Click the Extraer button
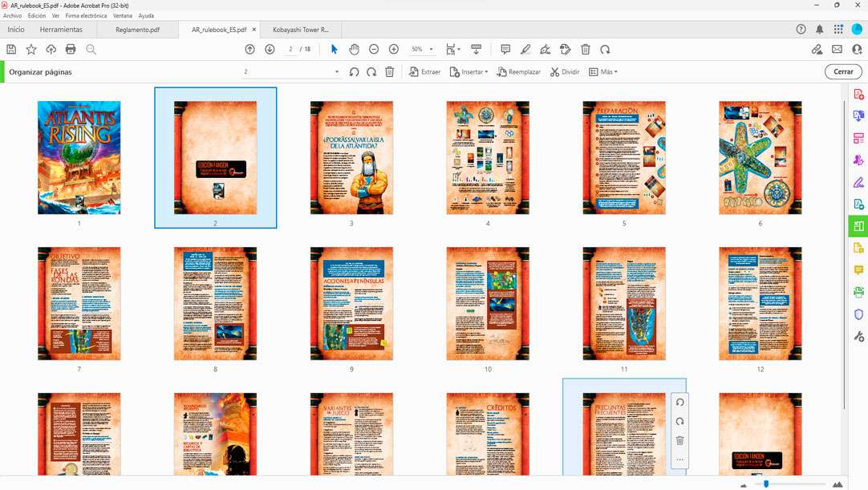This screenshot has height=490, width=868. click(424, 72)
